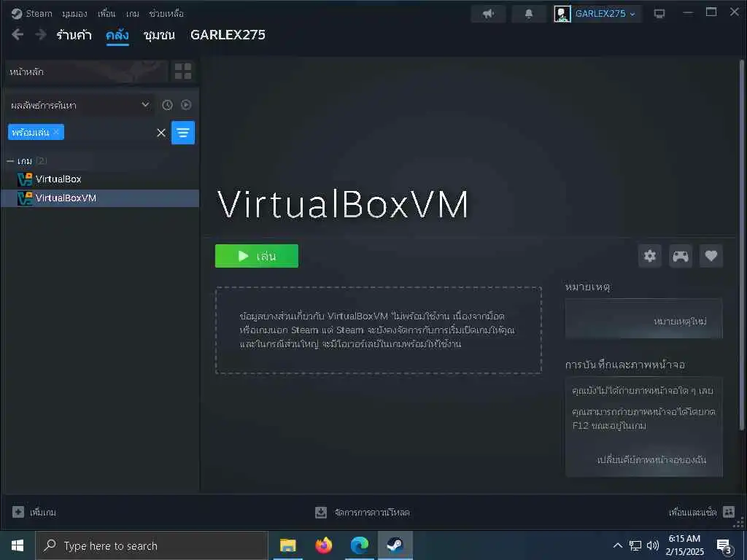Screen dimensions: 747x560
Task: Expand the GARLEX275 account dropdown
Action: click(605, 14)
